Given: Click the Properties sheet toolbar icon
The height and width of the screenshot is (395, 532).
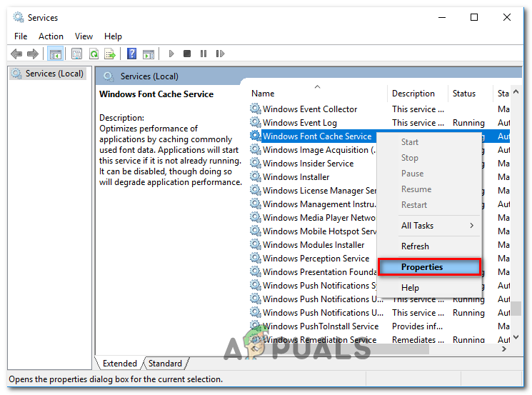Looking at the screenshot, I should (76, 54).
